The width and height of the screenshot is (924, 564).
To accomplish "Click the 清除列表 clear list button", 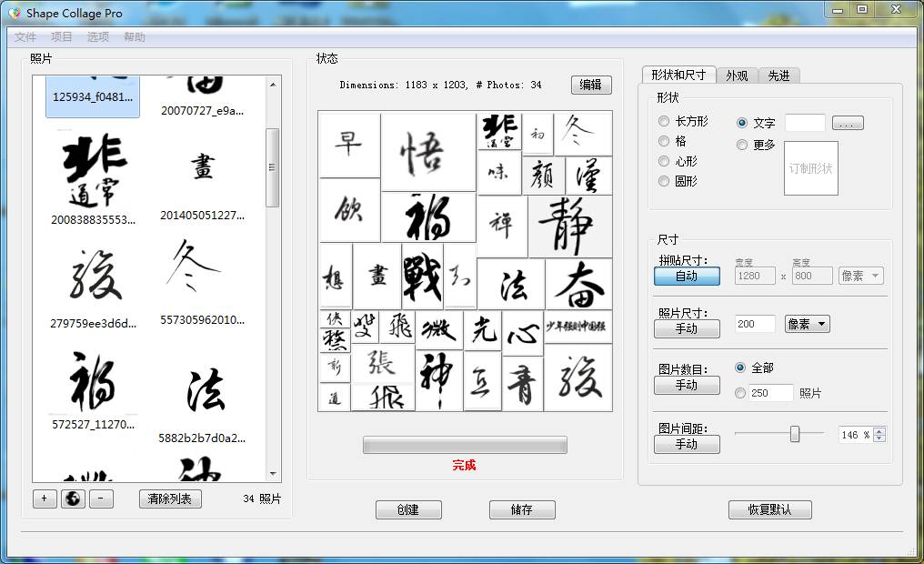I will click(x=170, y=499).
